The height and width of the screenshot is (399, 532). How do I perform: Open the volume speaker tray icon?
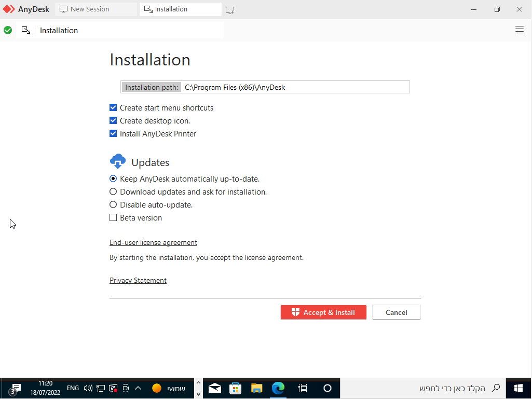[88, 388]
